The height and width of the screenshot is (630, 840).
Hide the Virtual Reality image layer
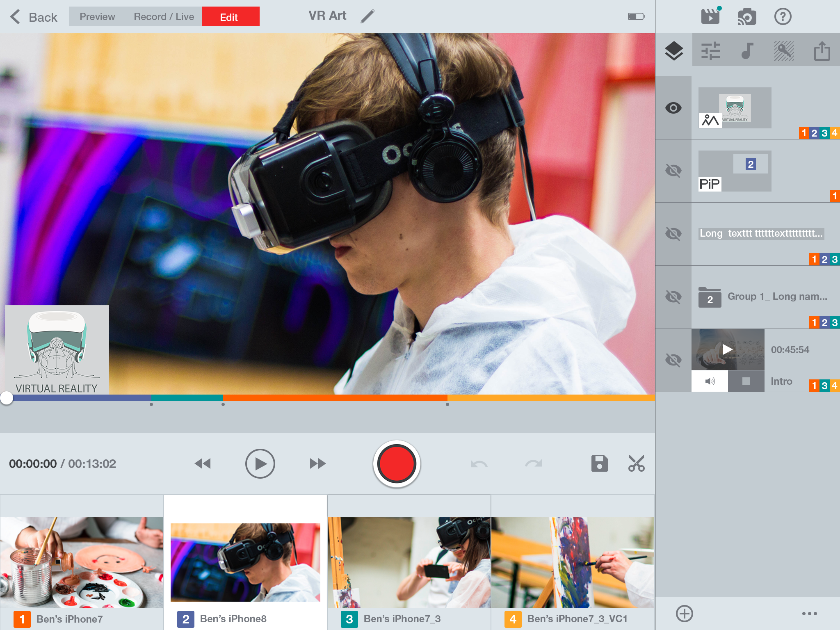tap(673, 108)
